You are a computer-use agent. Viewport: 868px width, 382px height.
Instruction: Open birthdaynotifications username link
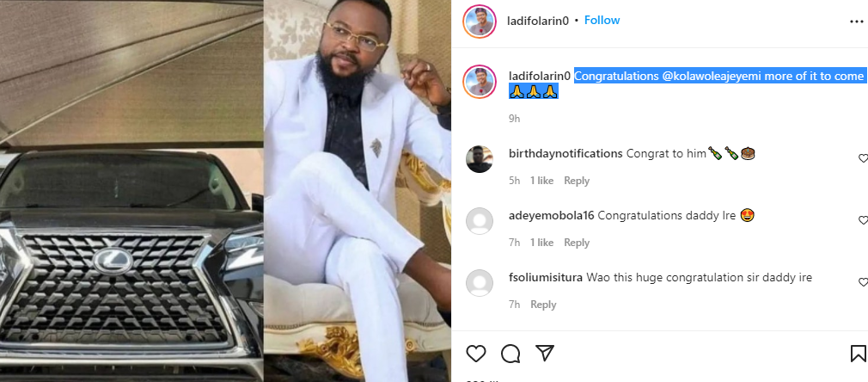[565, 153]
